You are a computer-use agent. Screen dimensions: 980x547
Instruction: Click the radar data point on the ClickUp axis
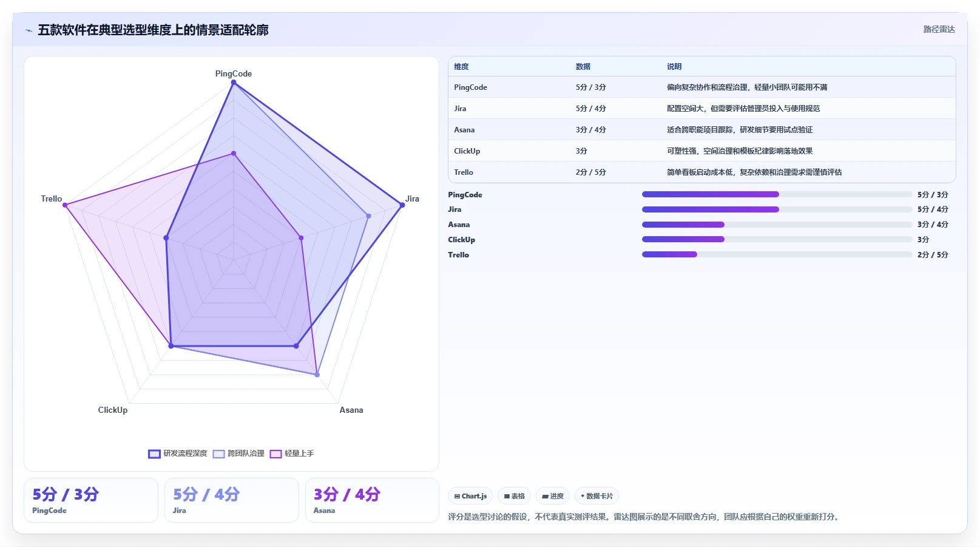(x=171, y=346)
